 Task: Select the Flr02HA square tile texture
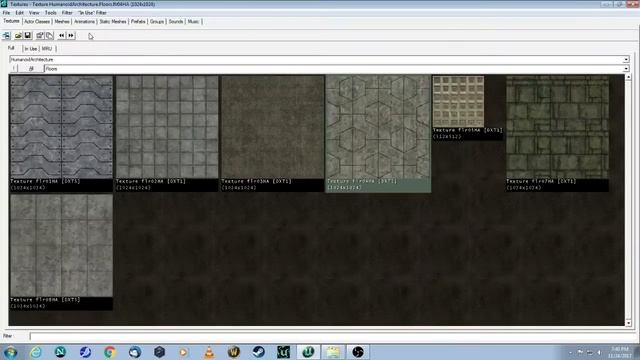pyautogui.click(x=167, y=127)
